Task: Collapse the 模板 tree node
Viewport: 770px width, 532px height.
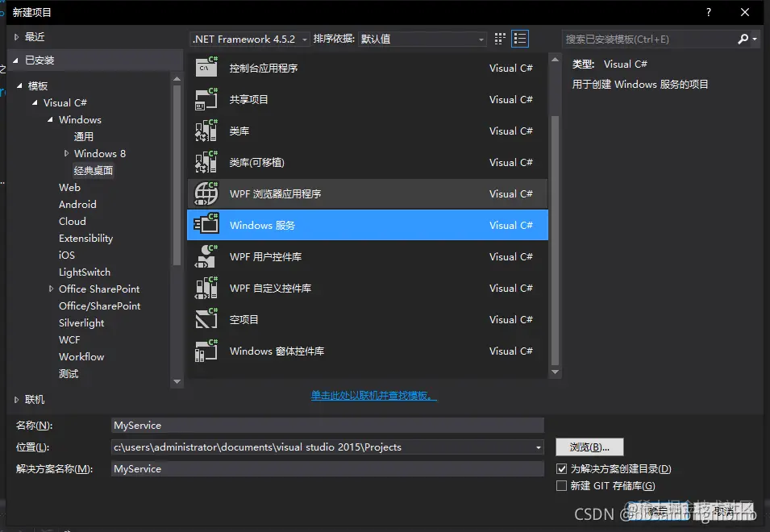Action: coord(19,86)
